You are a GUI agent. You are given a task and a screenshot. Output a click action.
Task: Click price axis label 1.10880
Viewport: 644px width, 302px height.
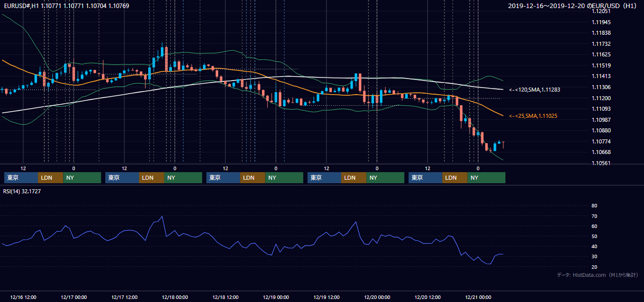click(x=601, y=130)
